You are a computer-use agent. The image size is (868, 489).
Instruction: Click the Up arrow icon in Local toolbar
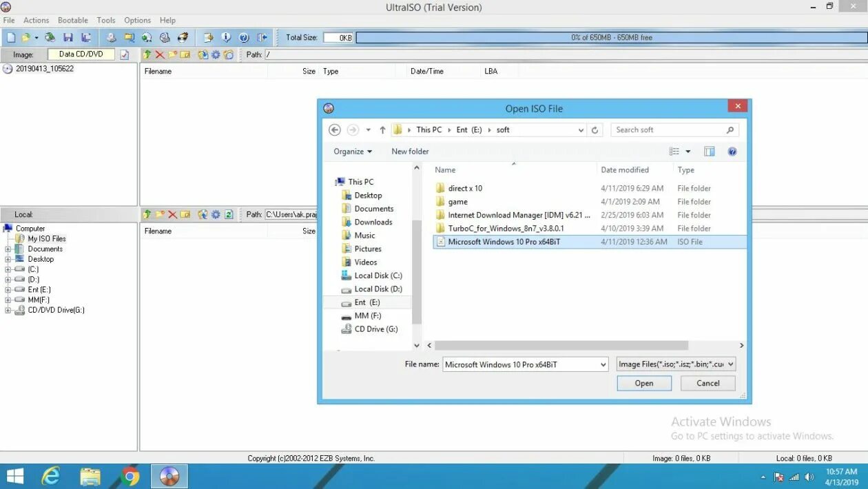click(147, 214)
